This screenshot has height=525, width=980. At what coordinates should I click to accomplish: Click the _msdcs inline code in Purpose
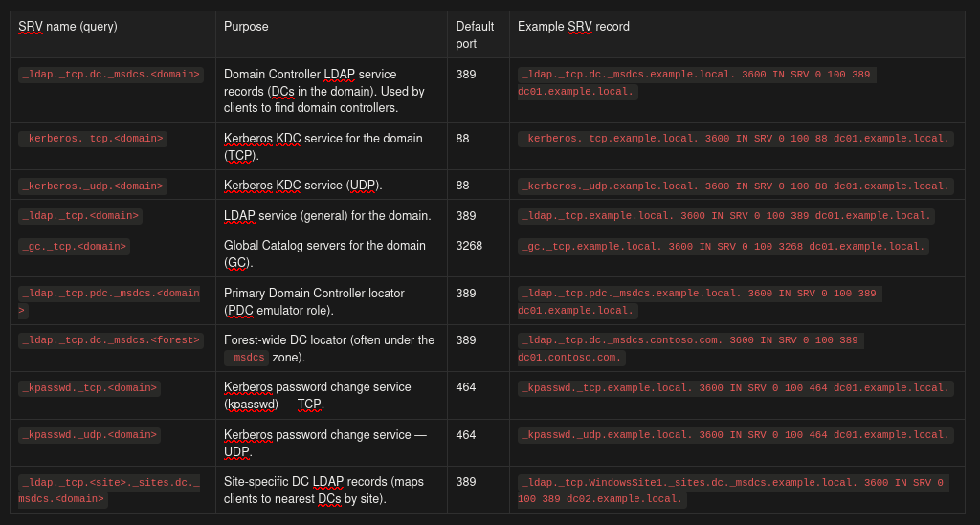coord(246,358)
